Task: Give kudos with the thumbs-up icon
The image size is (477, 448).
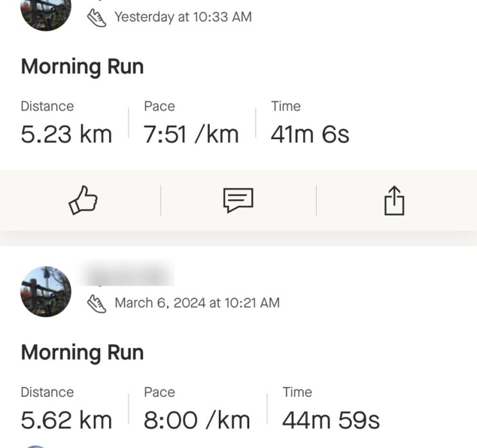Action: [x=83, y=202]
